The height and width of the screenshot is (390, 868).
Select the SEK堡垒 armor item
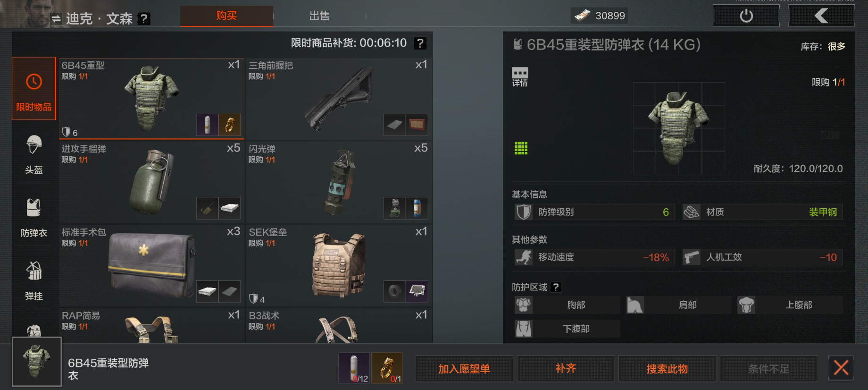pos(339,265)
